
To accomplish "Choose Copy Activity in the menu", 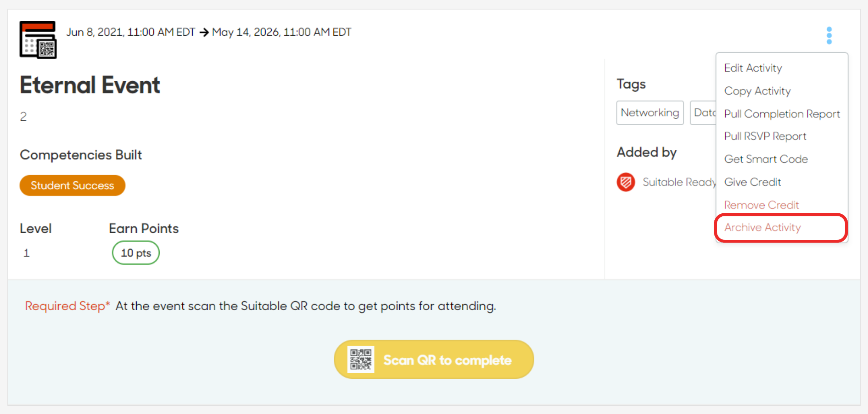I will 757,91.
